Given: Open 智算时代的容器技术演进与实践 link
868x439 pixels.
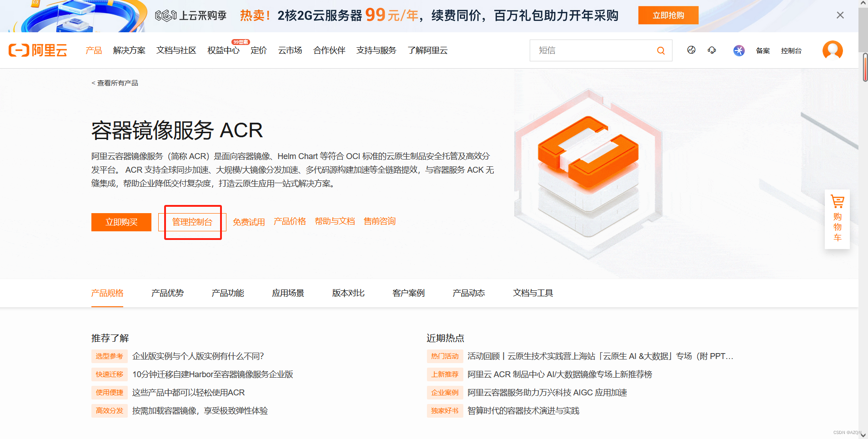Looking at the screenshot, I should [523, 411].
